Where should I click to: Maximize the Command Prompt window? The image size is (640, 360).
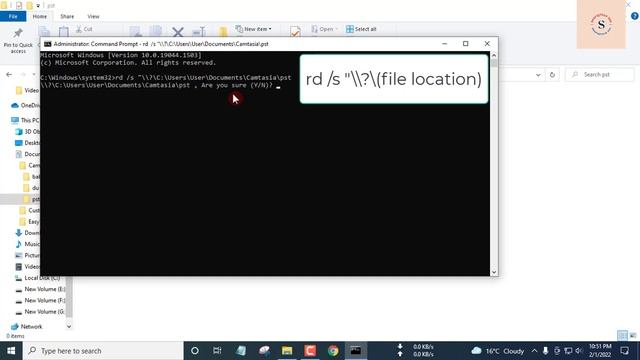point(465,44)
